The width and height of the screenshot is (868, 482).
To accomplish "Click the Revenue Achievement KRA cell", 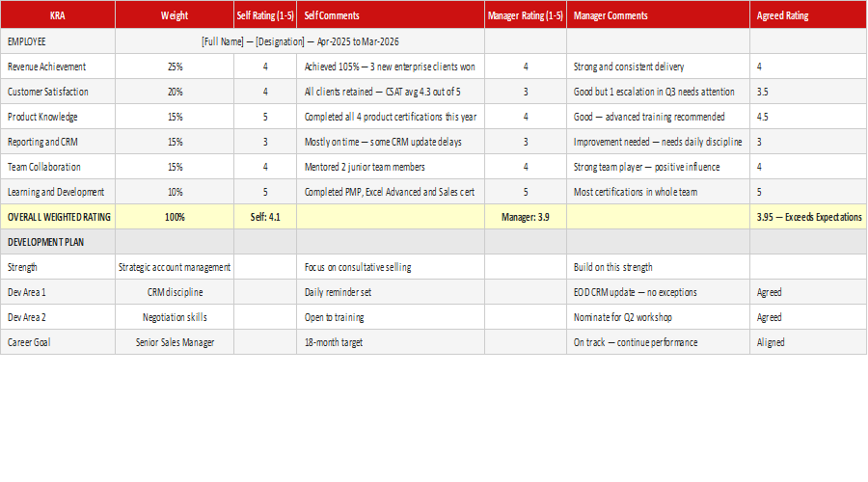I will click(x=58, y=67).
